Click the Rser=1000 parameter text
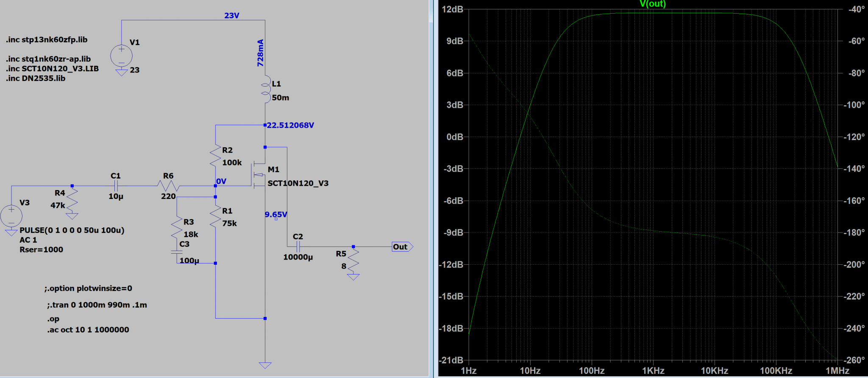The width and height of the screenshot is (868, 378). coord(42,250)
